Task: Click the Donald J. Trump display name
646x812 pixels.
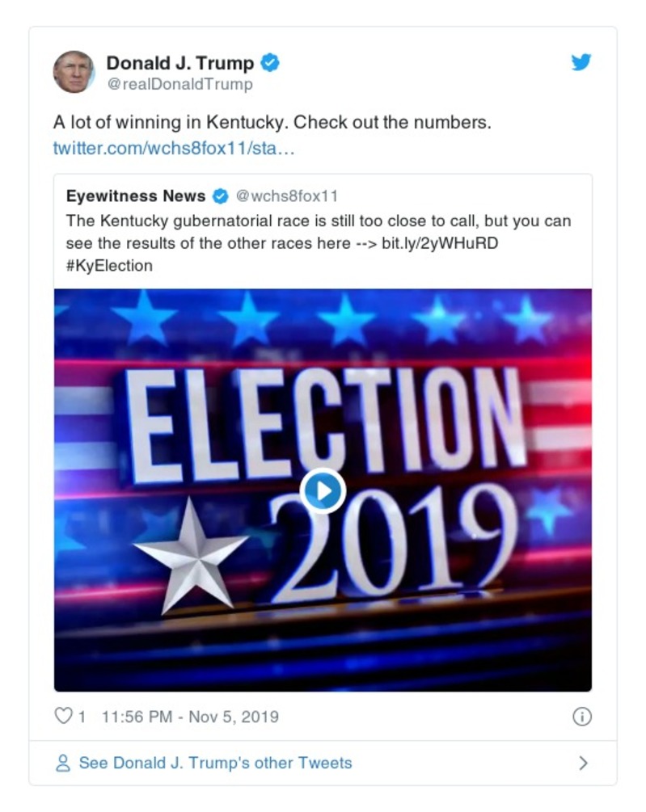Action: pos(180,63)
